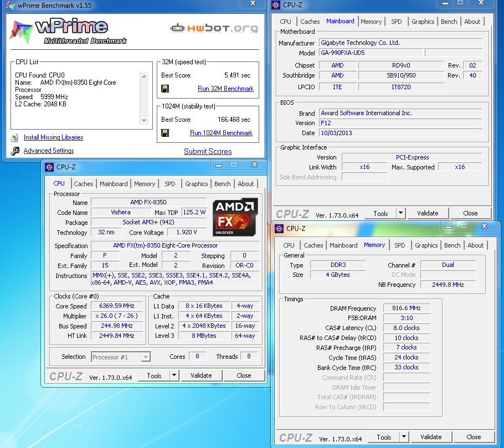Viewport: 504px width, 448px height.
Task: Open Mainboard tab in Memory window
Action: tap(343, 245)
